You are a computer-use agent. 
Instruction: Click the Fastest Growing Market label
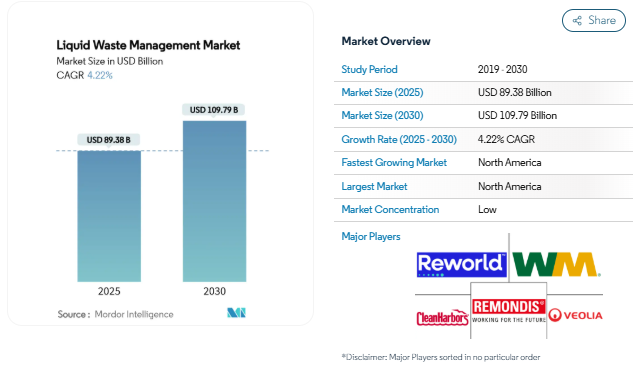[394, 162]
